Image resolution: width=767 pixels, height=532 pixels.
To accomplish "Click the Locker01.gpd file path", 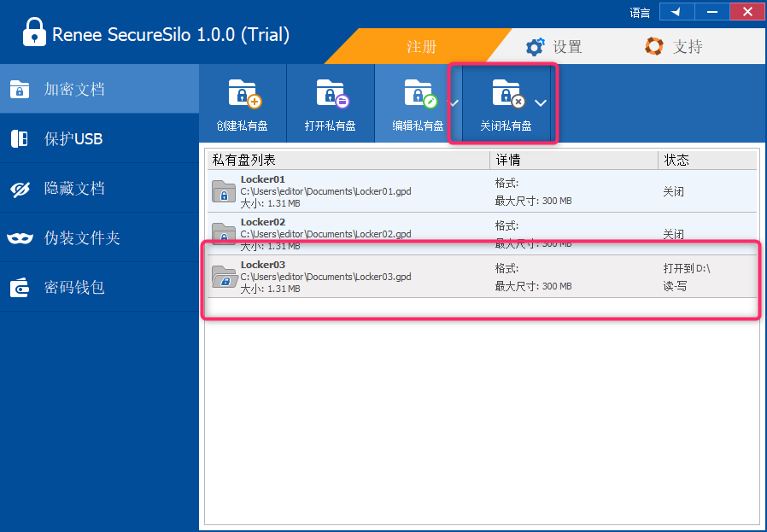I will point(325,191).
